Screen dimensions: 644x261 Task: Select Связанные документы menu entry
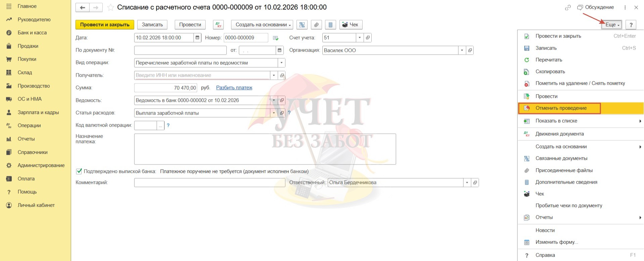pyautogui.click(x=581, y=158)
